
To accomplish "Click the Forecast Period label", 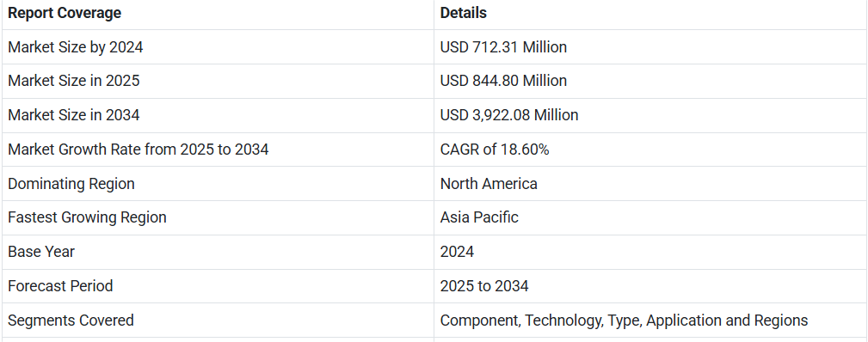I will pos(60,286).
